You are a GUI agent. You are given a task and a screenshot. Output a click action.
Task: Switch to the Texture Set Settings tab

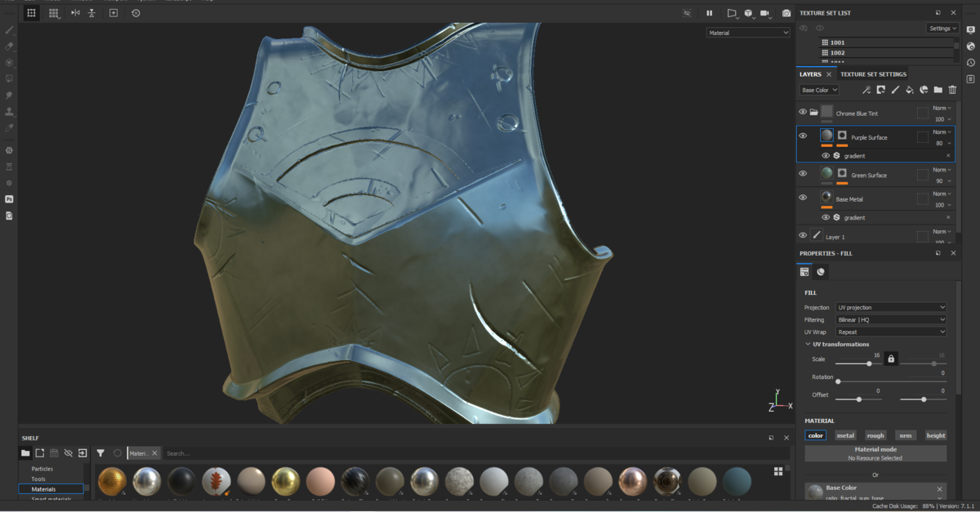pos(873,73)
